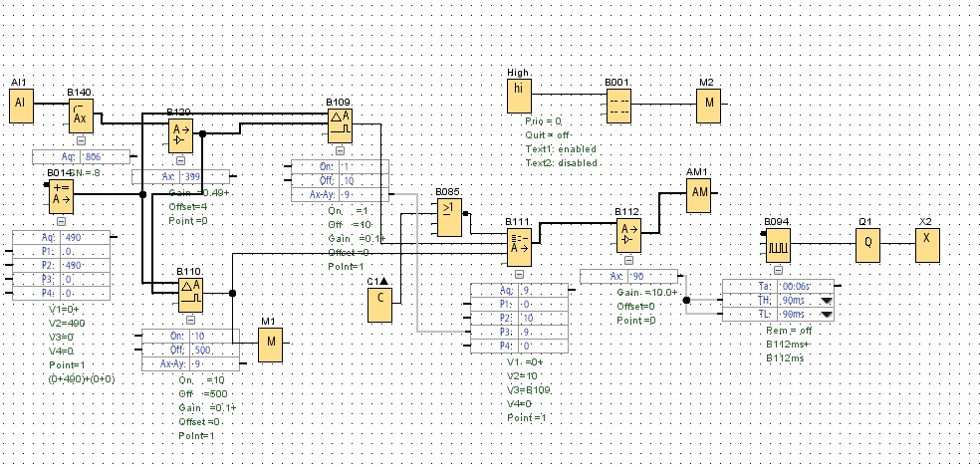Click the C1 cursor key block
This screenshot has height=467, width=980.
[x=378, y=305]
